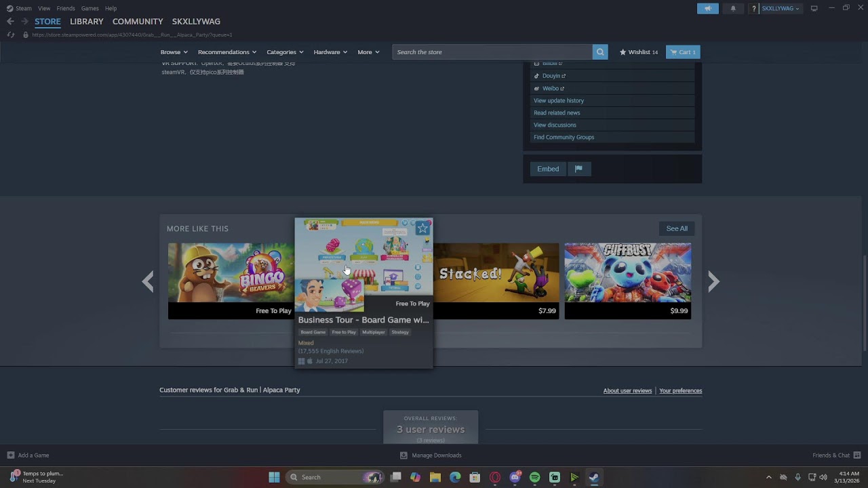Switch to the STORE tab
This screenshot has height=488, width=868.
pyautogui.click(x=47, y=22)
